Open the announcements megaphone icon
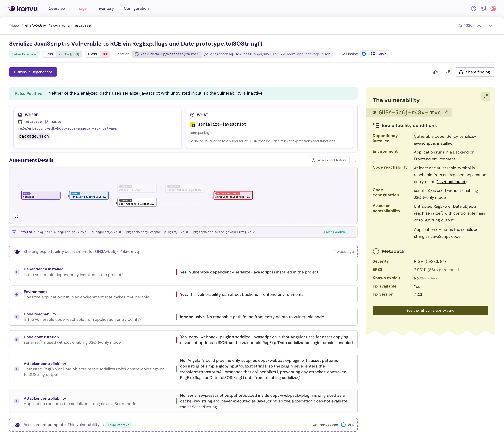Viewport: 504px width, 435px height. [483, 8]
